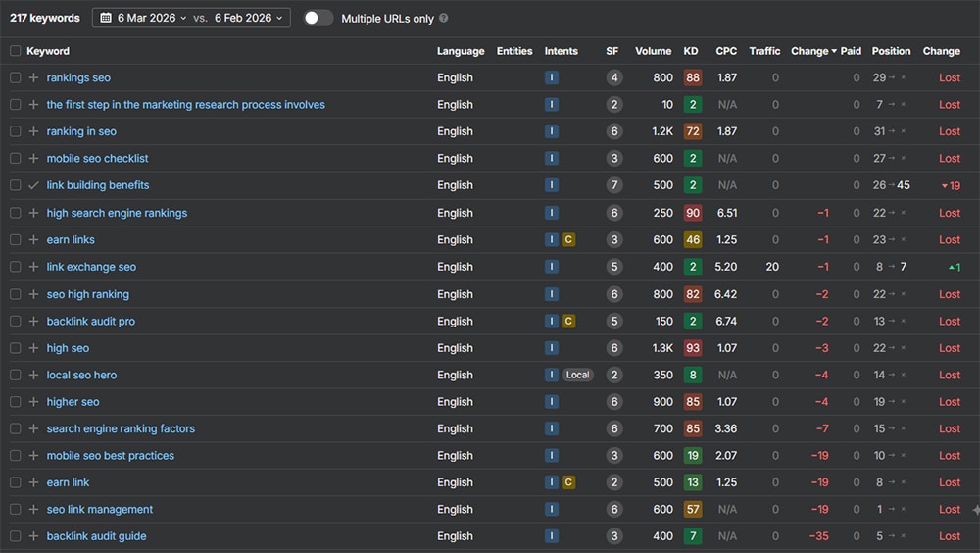Click KD badge 88 for rankings seo

click(693, 77)
